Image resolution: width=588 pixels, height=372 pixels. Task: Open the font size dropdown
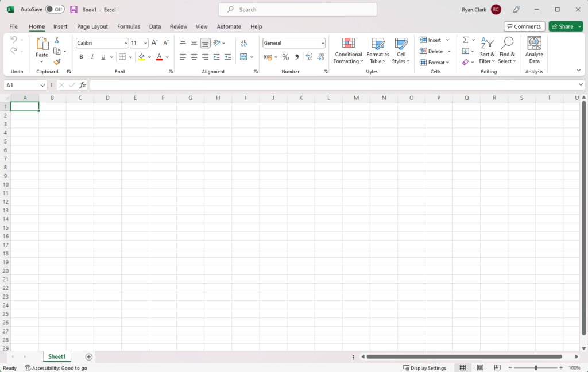145,44
